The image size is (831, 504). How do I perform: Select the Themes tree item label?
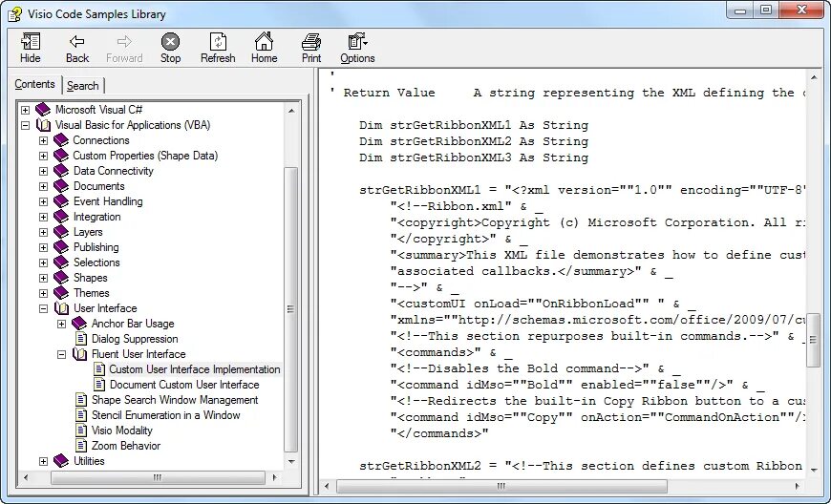[91, 293]
